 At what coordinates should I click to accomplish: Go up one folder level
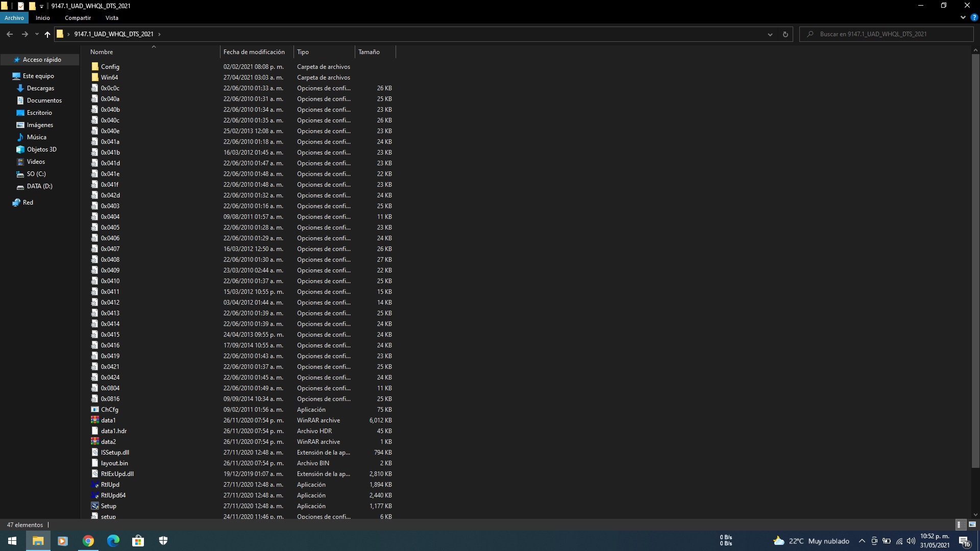(x=47, y=34)
